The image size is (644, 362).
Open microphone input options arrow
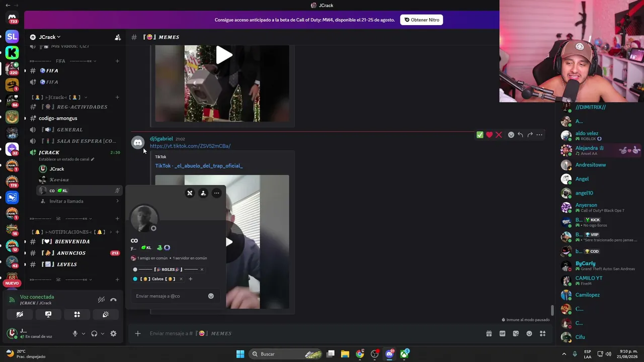click(x=84, y=333)
